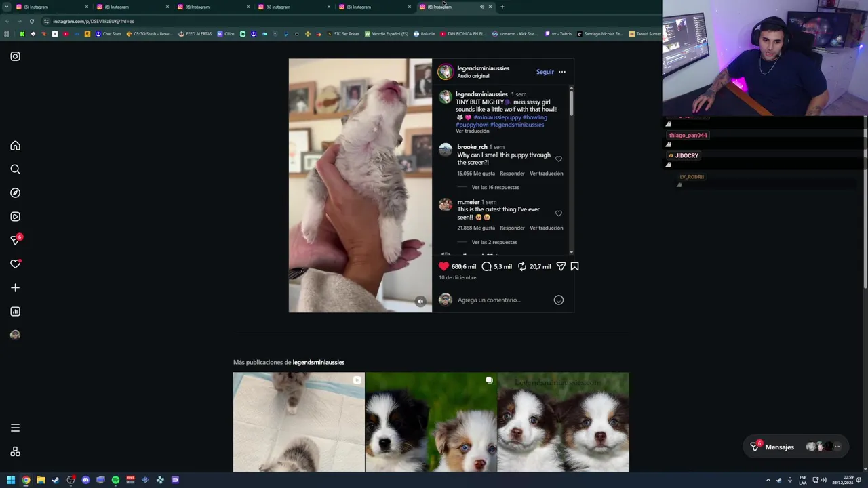Reload page with browser refresh icon
The image size is (868, 488).
pyautogui.click(x=31, y=21)
